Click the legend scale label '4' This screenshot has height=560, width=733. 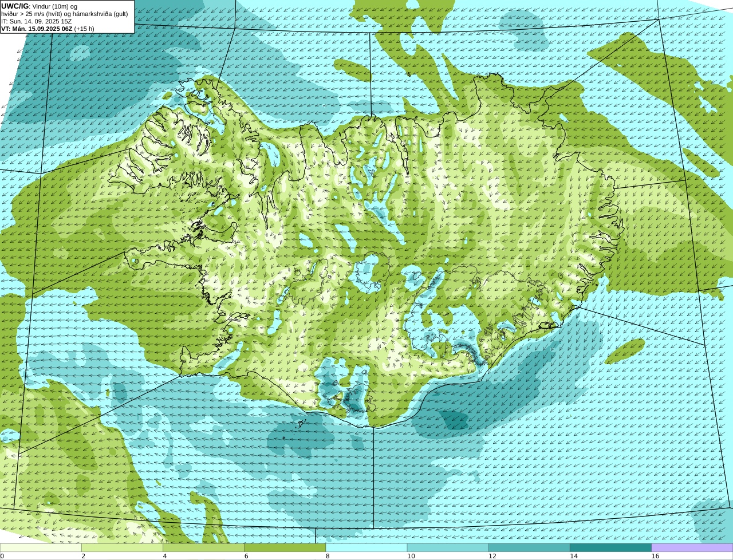[165, 556]
